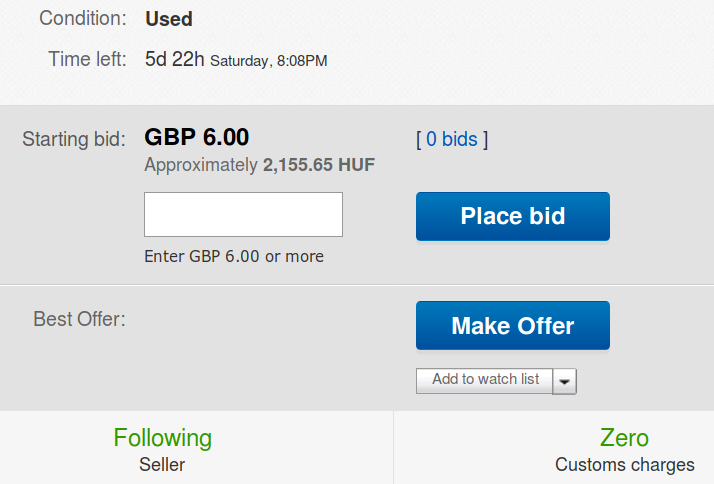This screenshot has height=484, width=714.
Task: Click the Customs charges text
Action: coord(624,464)
